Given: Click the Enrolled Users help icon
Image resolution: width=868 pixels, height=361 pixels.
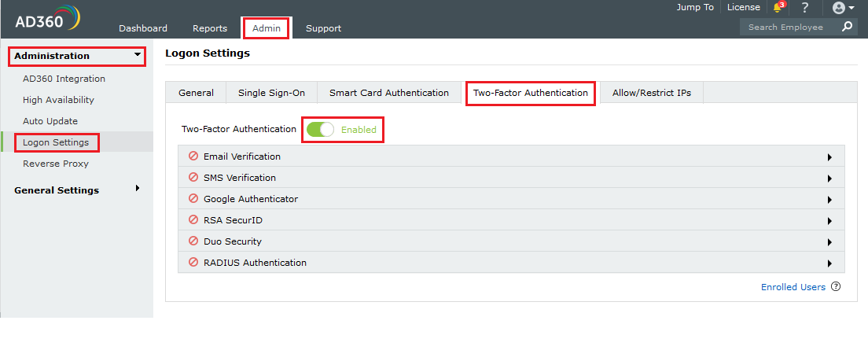Looking at the screenshot, I should coord(836,287).
